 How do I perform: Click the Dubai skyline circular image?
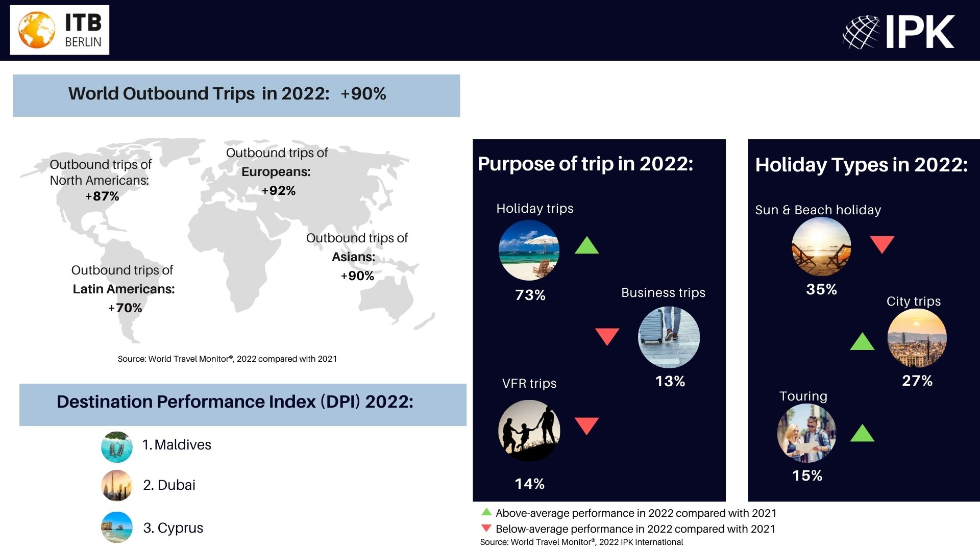click(x=117, y=485)
